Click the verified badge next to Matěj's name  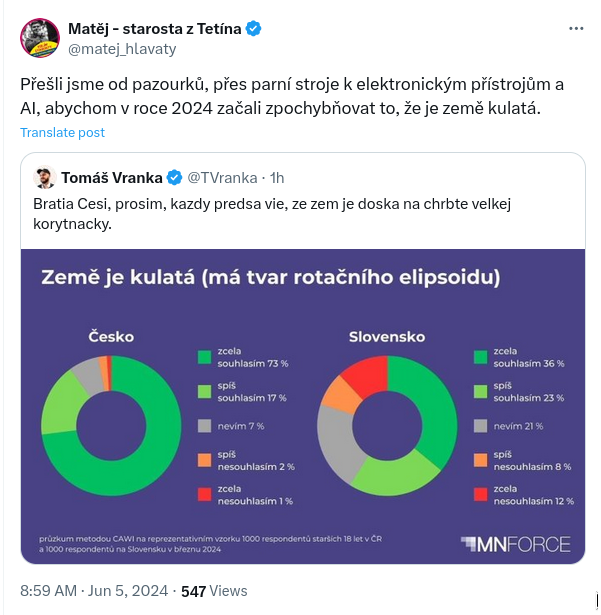click(255, 28)
